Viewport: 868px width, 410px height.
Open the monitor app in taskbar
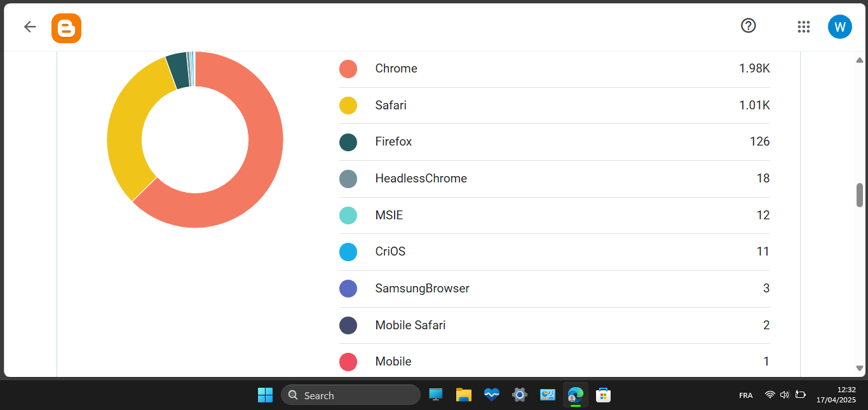[435, 395]
